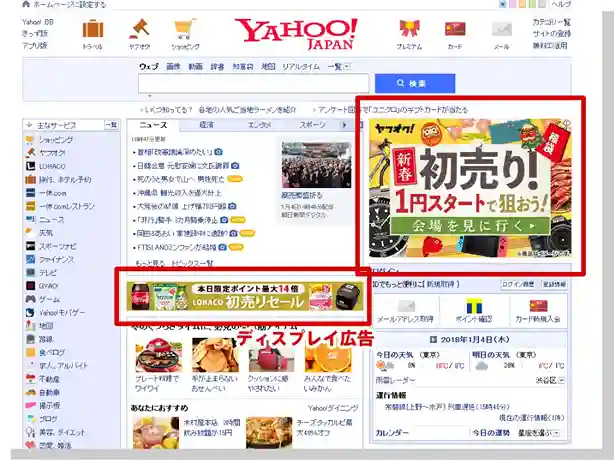Open the 雨雲レーダー link
The image size is (614, 460).
pos(395,380)
